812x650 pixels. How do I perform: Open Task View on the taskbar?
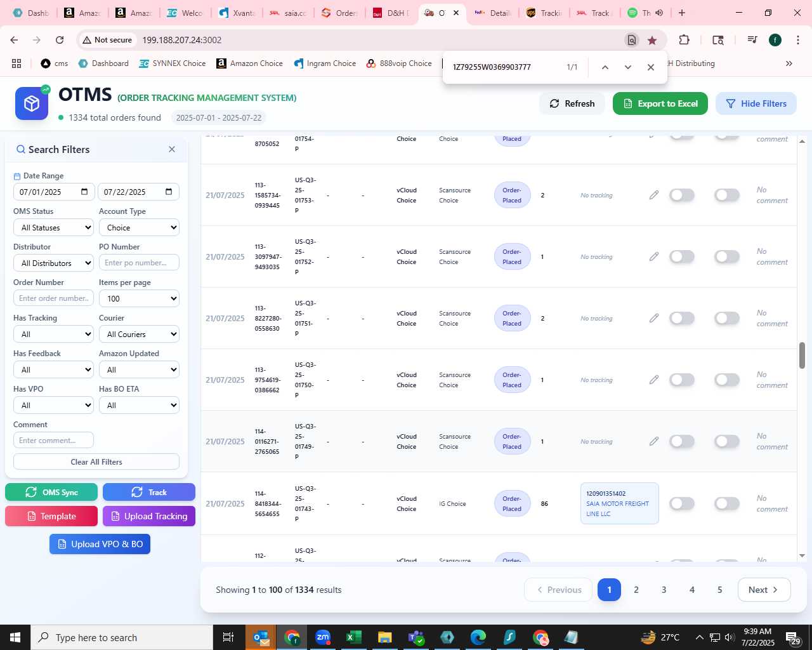[228, 637]
